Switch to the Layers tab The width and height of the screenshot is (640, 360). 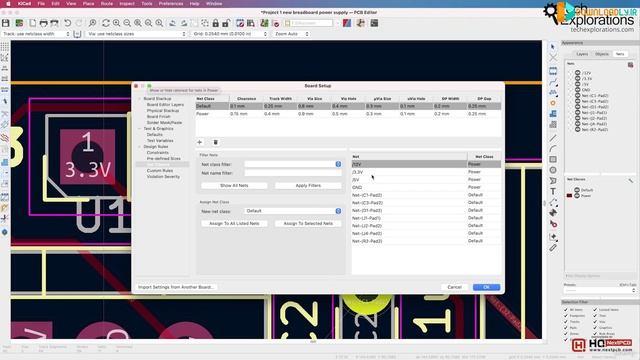tap(582, 54)
